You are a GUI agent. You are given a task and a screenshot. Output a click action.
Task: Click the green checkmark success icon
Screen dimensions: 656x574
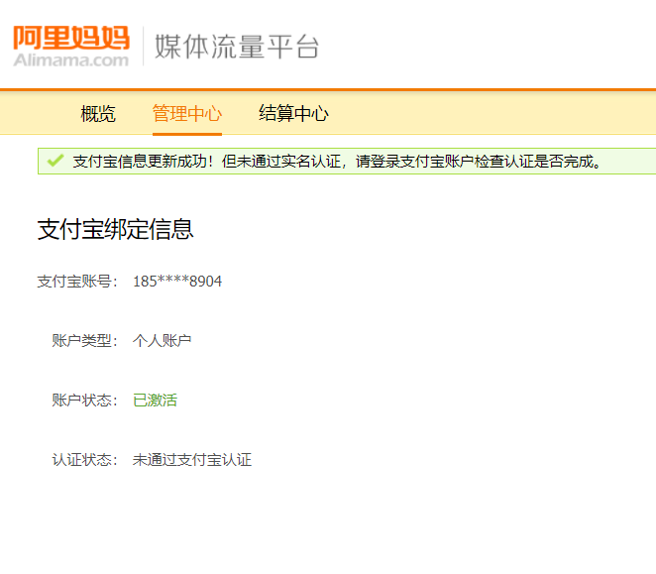click(55, 161)
